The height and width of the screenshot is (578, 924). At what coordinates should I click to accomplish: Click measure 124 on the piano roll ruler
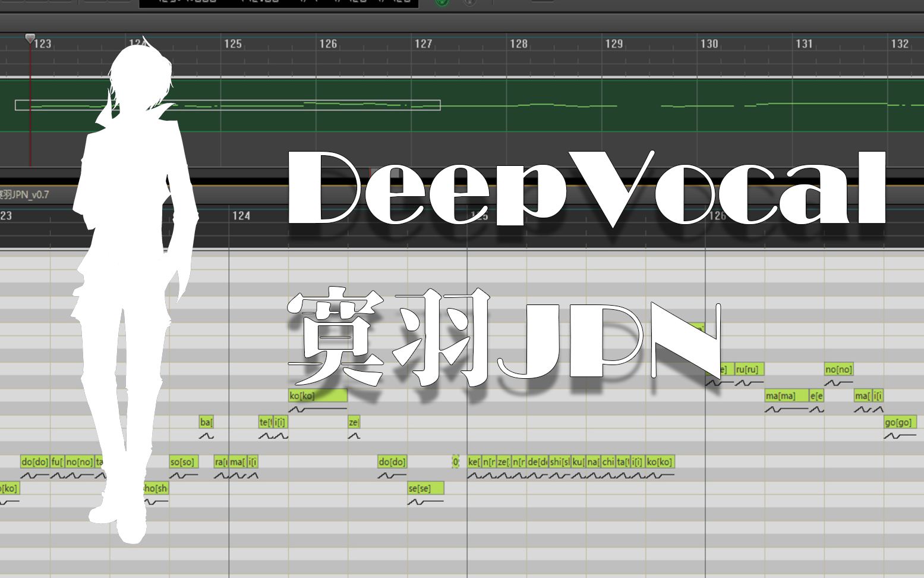point(241,215)
